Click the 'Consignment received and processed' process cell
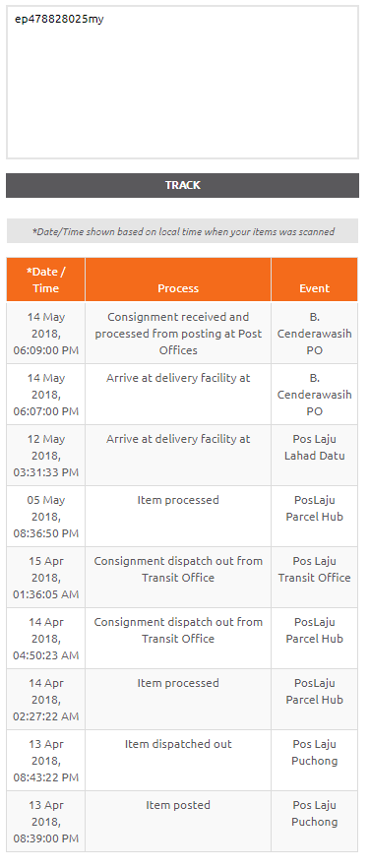Screen dimensions: 370x868 point(178,334)
